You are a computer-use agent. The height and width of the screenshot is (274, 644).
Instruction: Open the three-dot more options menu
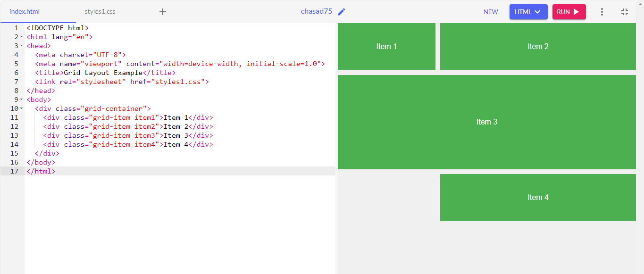602,12
